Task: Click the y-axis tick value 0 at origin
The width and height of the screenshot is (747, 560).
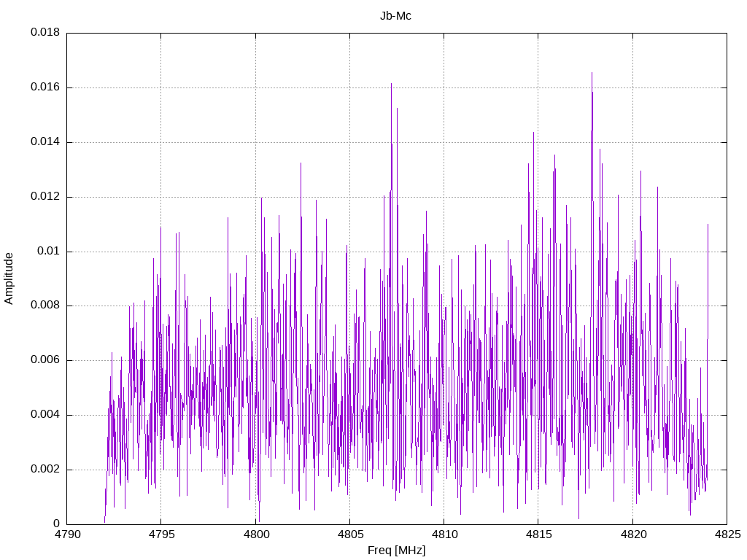Action: (x=57, y=524)
